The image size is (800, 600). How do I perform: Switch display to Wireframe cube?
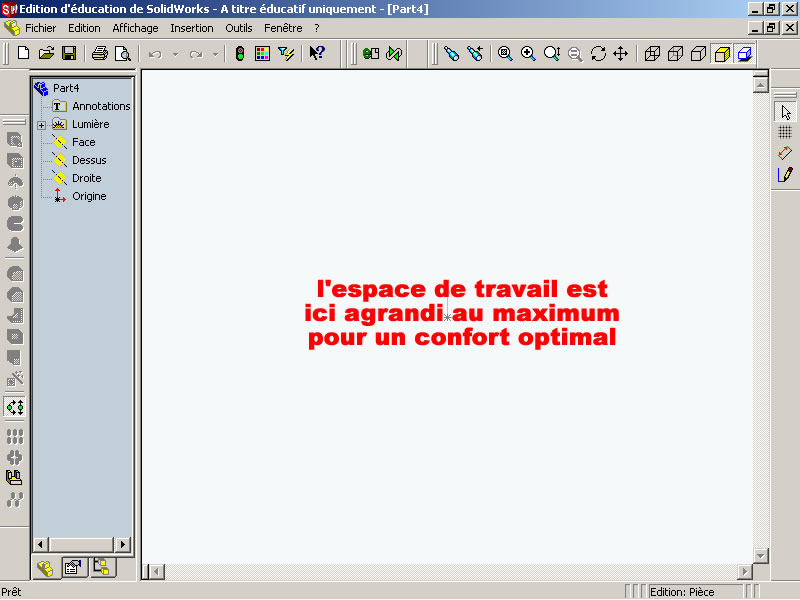click(x=652, y=53)
